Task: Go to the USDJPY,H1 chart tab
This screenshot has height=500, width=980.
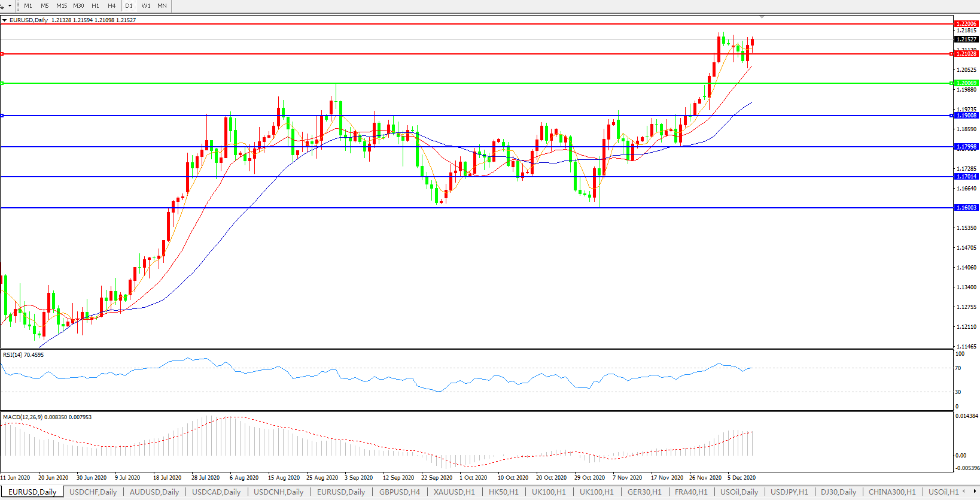Action: pyautogui.click(x=789, y=492)
